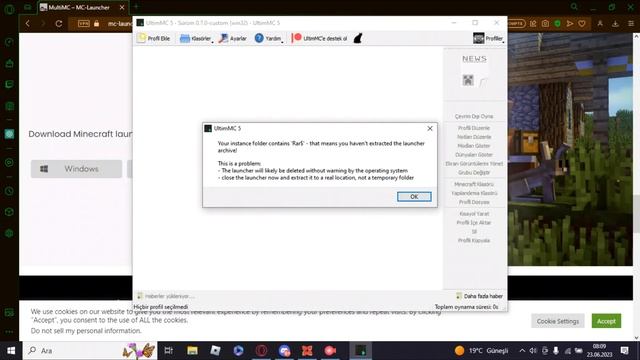This screenshot has height=360, width=640.
Task: Go back in the browser
Action: pos(28,24)
